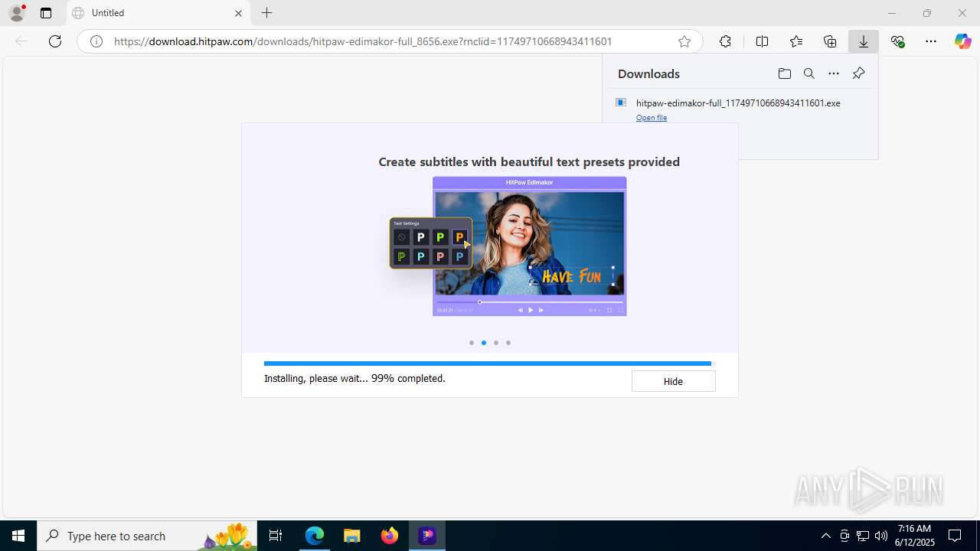This screenshot has height=551, width=980.
Task: Open the notification center icon
Action: click(955, 536)
